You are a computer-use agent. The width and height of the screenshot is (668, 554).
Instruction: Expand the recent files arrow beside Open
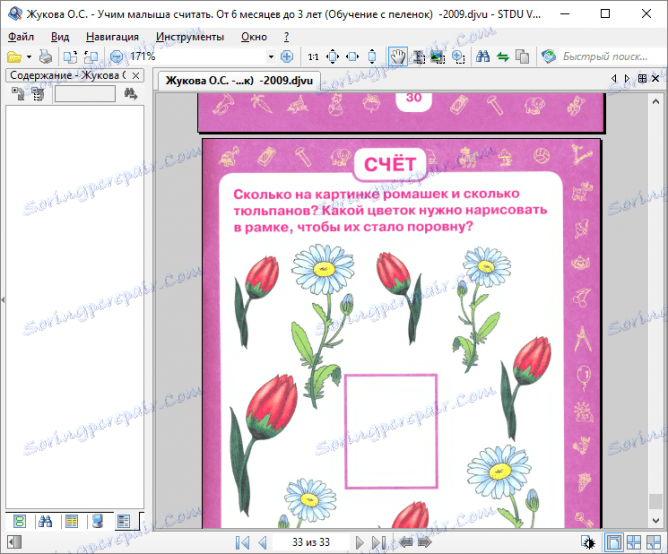(x=29, y=57)
